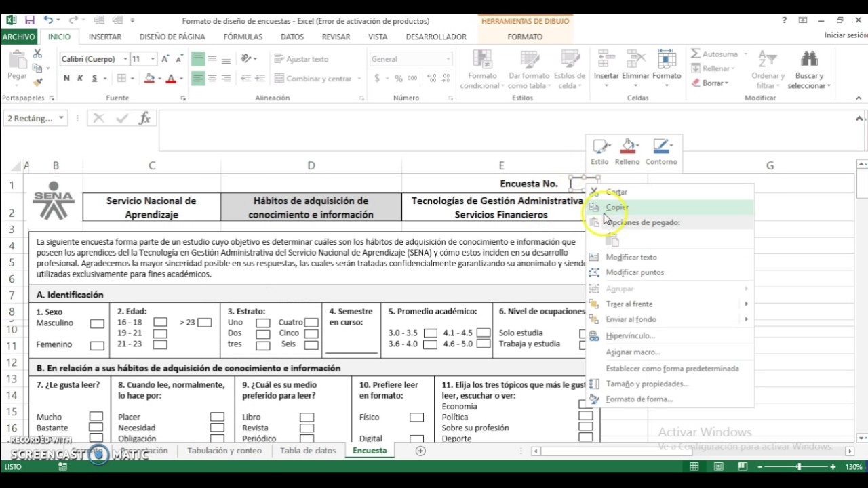Click the fill color bucket in Fuente

click(x=150, y=79)
